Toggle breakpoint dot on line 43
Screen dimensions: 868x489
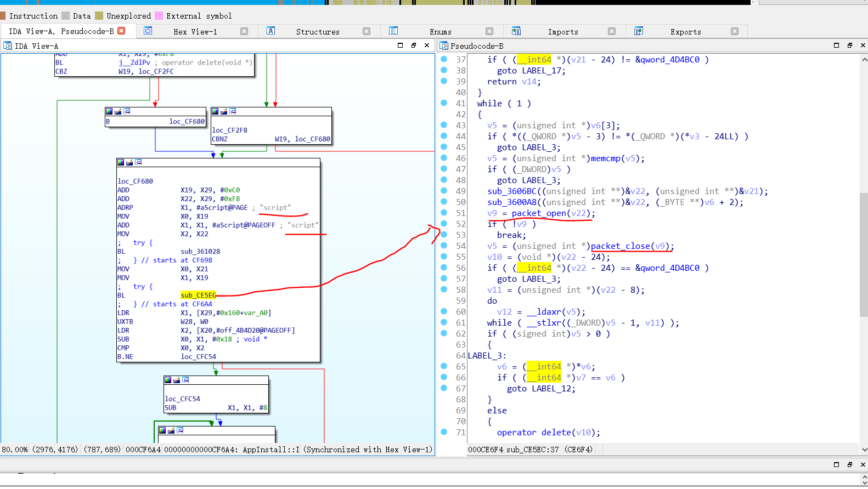[x=444, y=125]
